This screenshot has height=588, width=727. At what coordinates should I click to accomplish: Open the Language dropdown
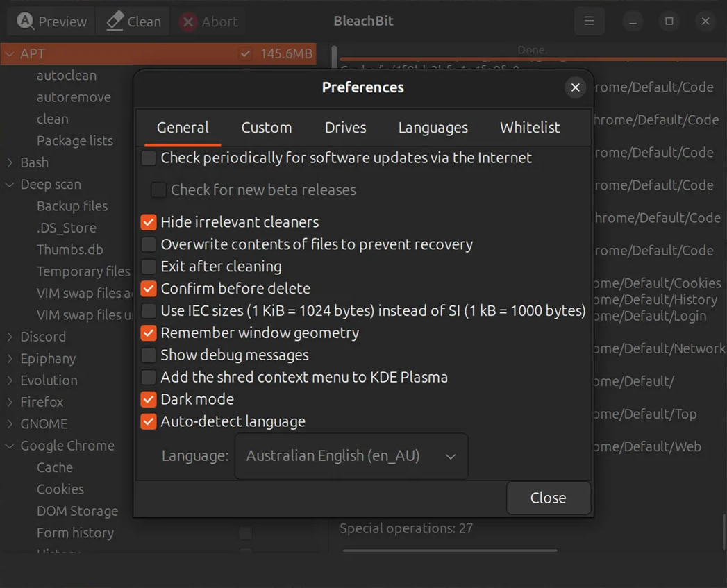click(351, 456)
